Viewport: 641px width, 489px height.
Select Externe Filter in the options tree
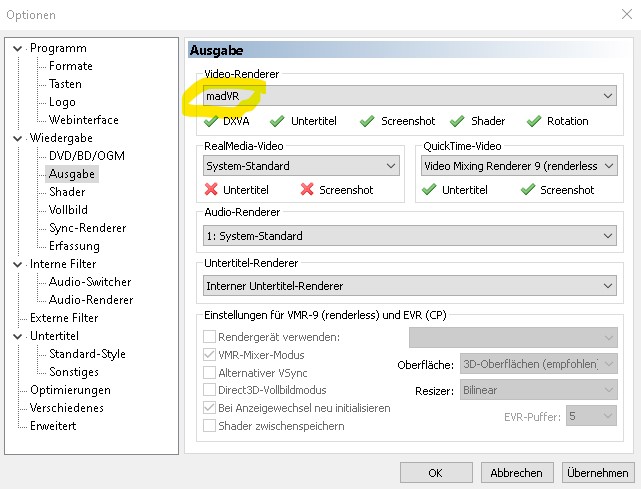(64, 318)
